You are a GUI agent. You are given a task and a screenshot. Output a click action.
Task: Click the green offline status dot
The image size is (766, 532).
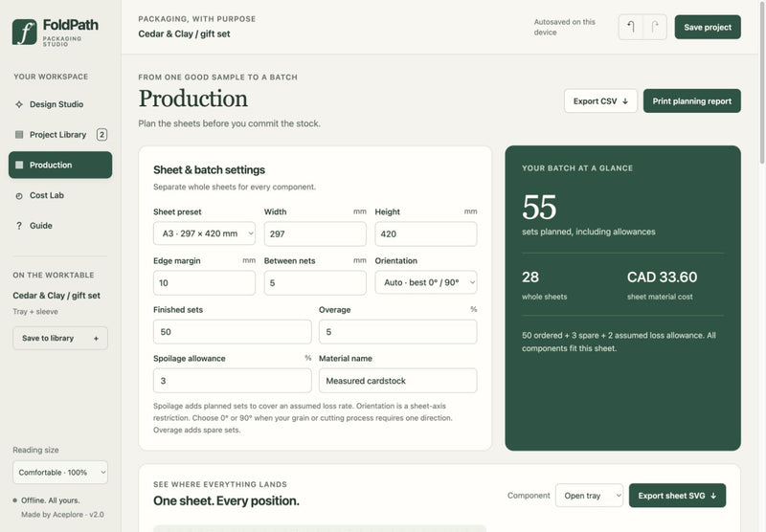tap(15, 500)
